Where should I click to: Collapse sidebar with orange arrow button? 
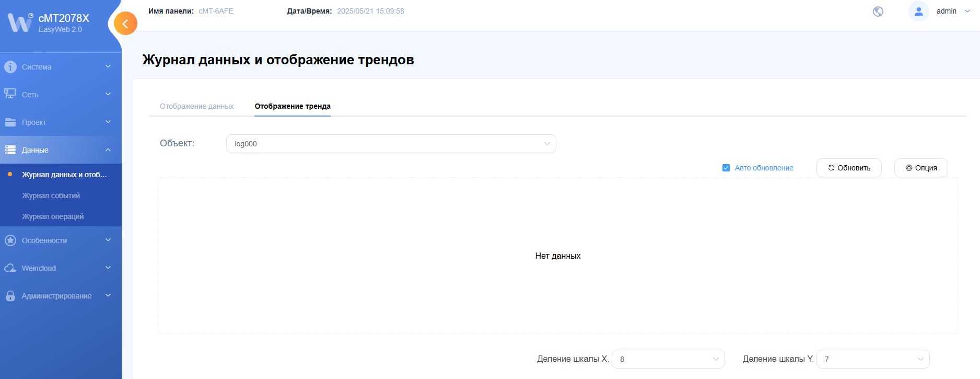[125, 24]
